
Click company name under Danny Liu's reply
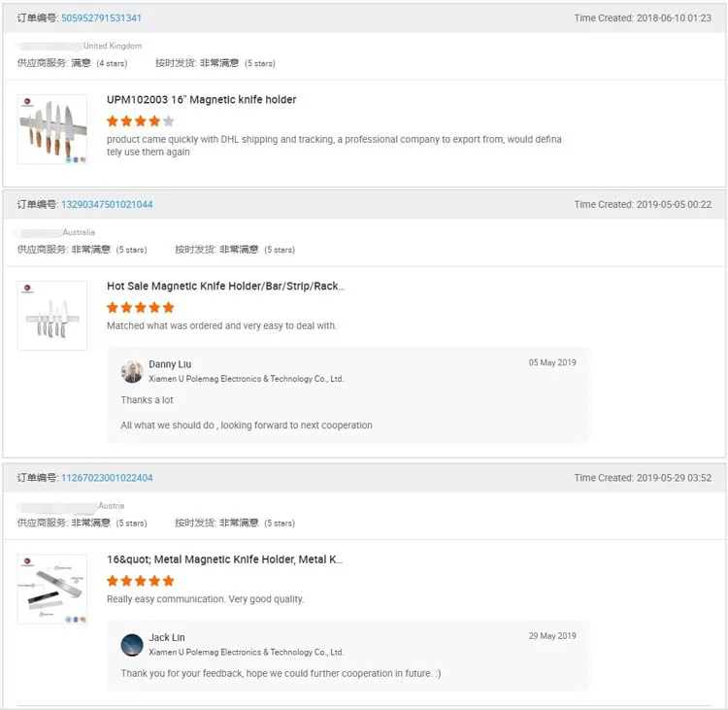point(246,379)
